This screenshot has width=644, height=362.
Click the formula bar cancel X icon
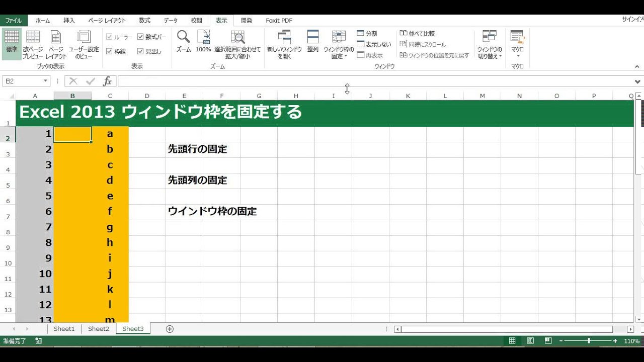coord(73,81)
